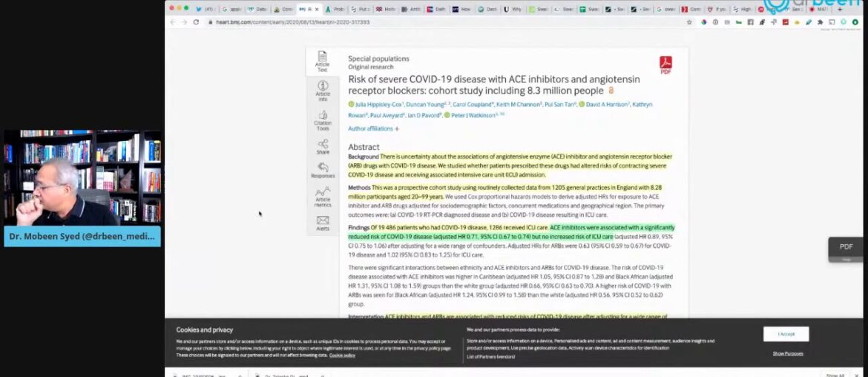868x377 pixels.
Task: Open the Show Purposes link
Action: point(787,353)
